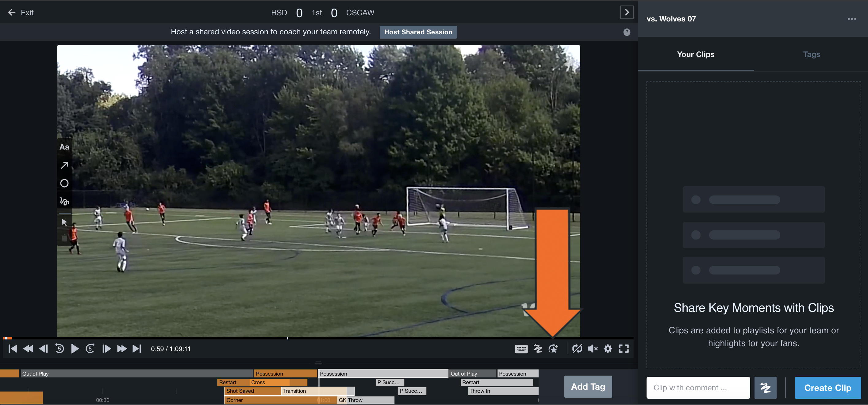Click the Create Clip button
This screenshot has width=868, height=405.
[828, 388]
